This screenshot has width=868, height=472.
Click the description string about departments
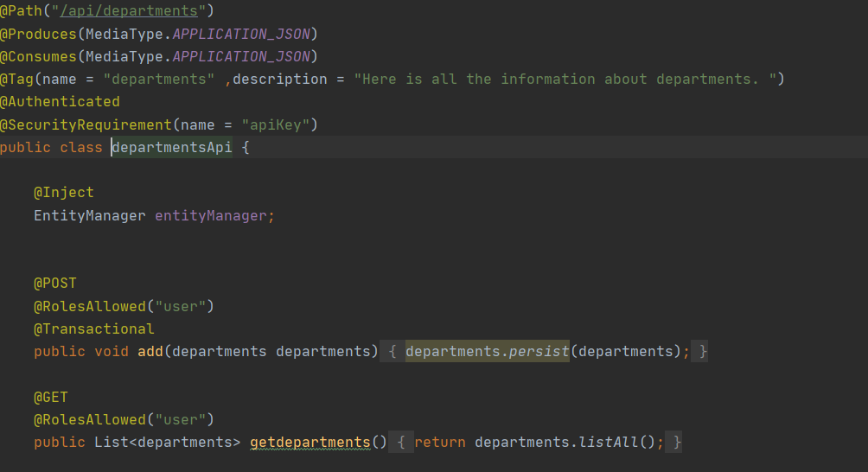pyautogui.click(x=565, y=80)
